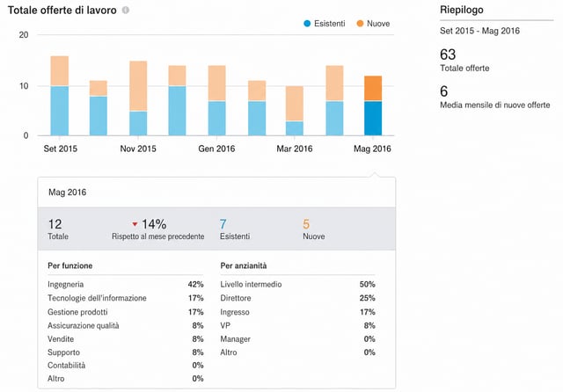This screenshot has height=392, width=563.
Task: Click the Gestione prodotti row
Action: (125, 312)
